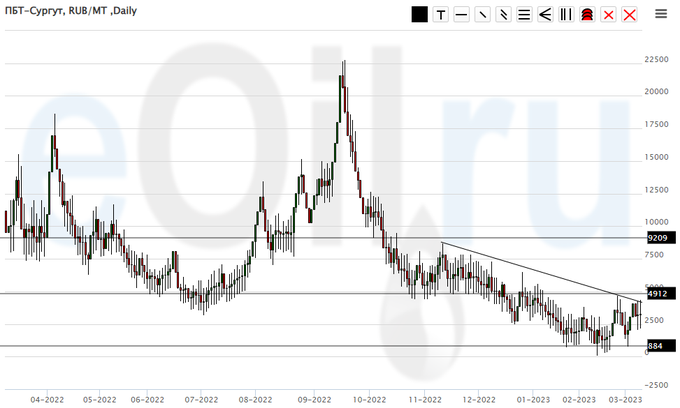680x408 pixels.
Task: Click the 03-2023 date axis label
Action: coord(625,398)
